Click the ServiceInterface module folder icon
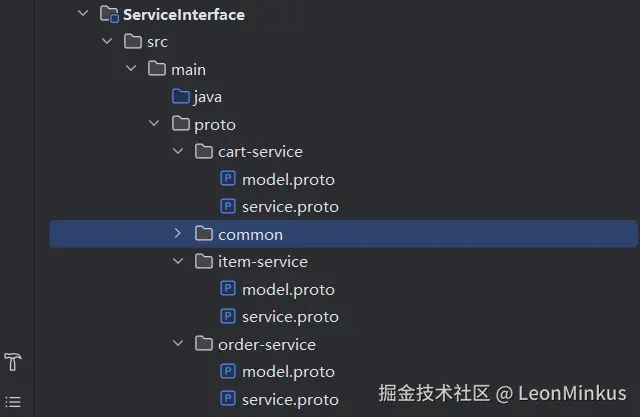This screenshot has width=640, height=417. 109,15
